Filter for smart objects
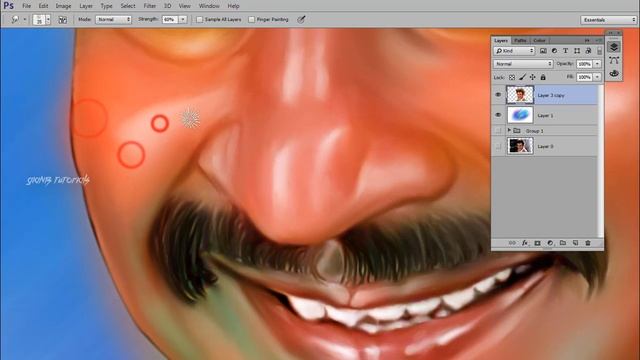This screenshot has width=640, height=360. point(588,51)
